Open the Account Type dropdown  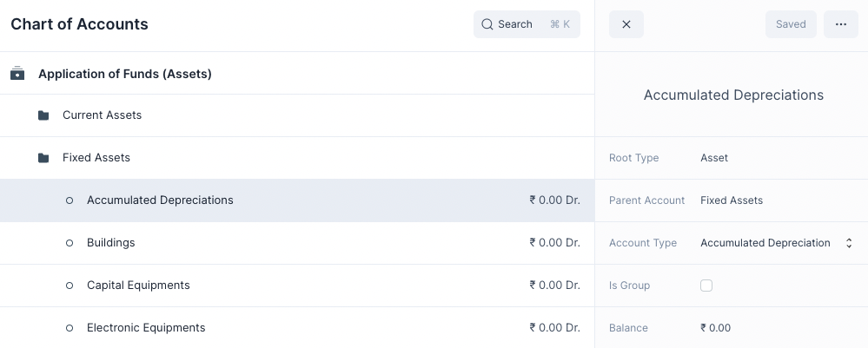coord(776,243)
